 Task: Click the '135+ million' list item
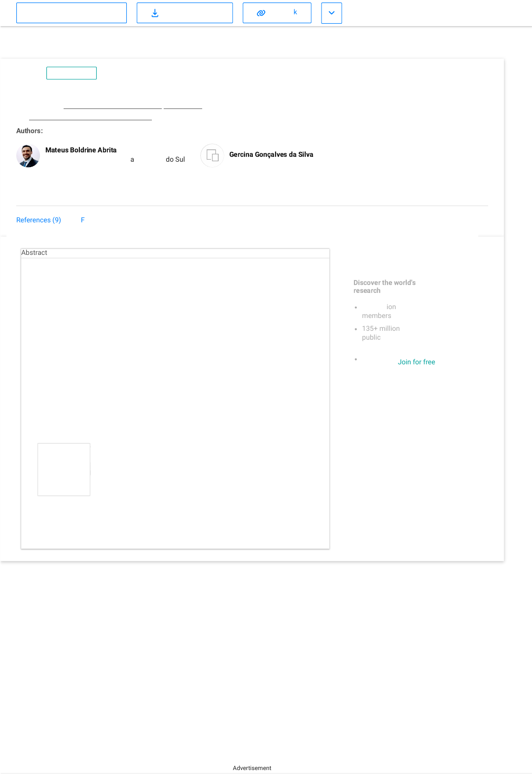[x=381, y=328]
